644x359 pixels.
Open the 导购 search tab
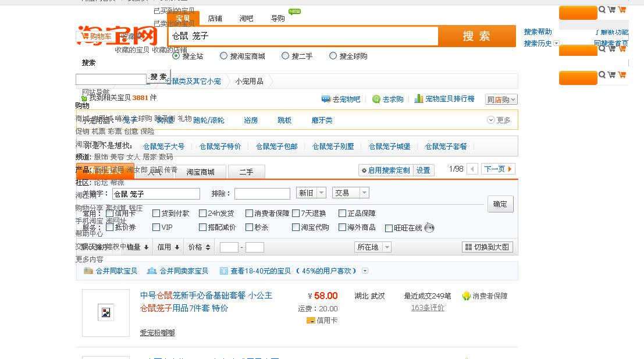click(x=277, y=18)
